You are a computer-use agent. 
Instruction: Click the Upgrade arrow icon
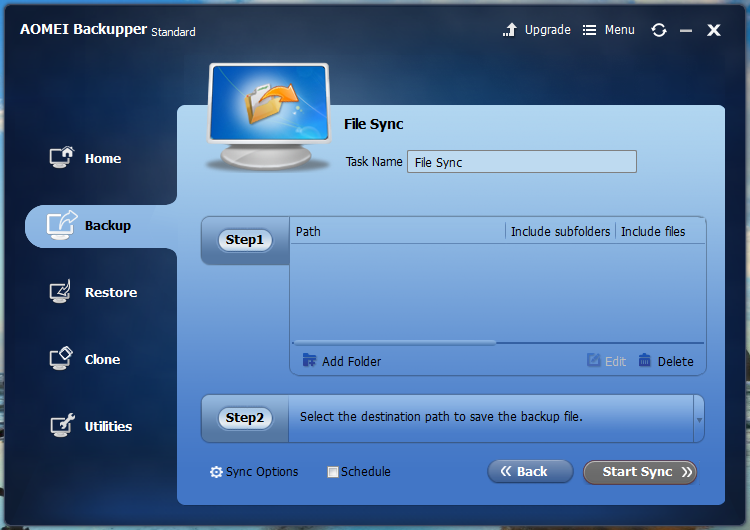pos(510,30)
